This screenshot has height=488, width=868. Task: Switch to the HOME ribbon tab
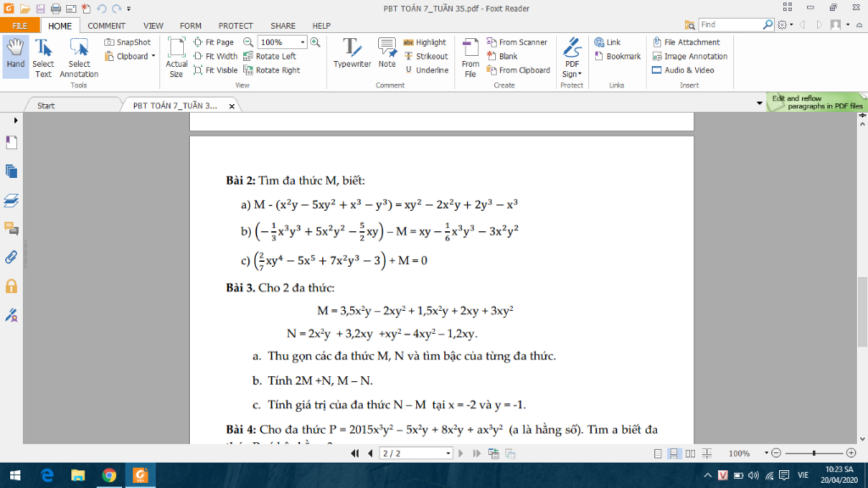point(60,25)
